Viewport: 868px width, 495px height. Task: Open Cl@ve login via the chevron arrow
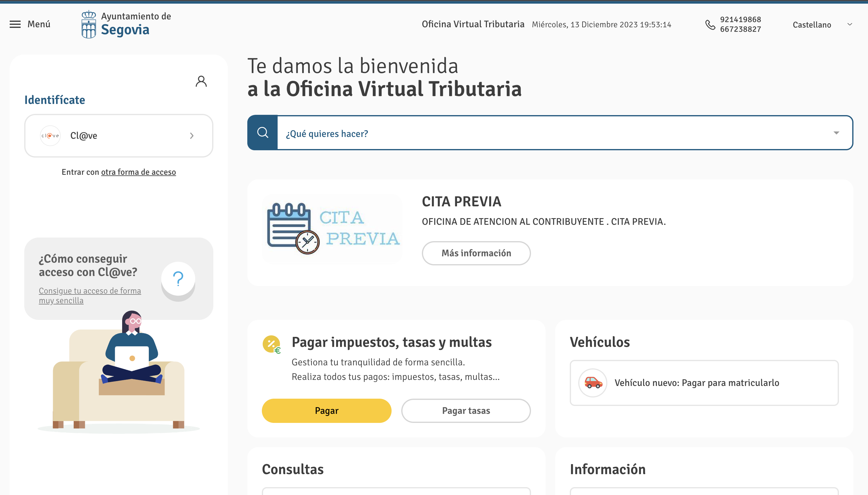coord(192,136)
